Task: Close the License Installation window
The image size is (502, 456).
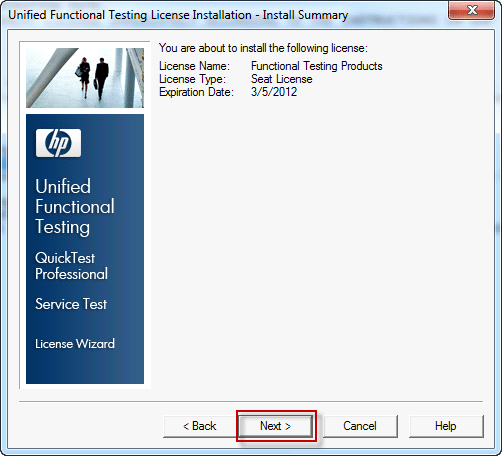Action: point(472,10)
